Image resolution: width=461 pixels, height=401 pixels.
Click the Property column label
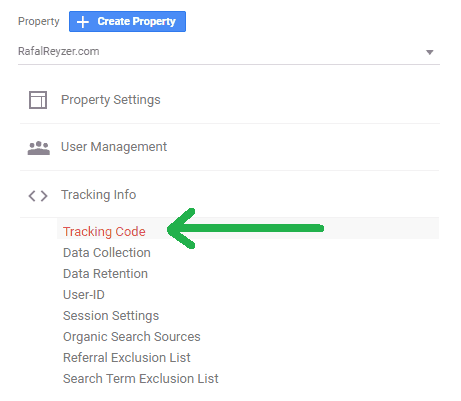(x=39, y=21)
